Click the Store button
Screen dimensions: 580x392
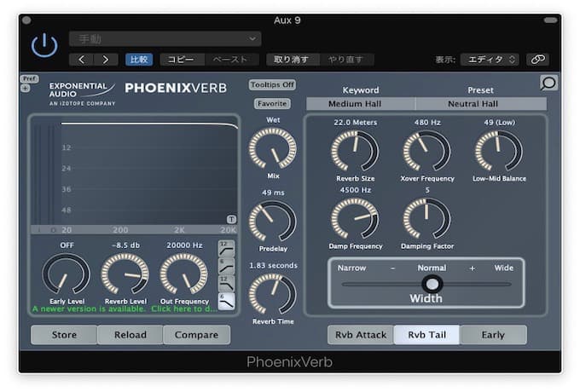(x=64, y=335)
